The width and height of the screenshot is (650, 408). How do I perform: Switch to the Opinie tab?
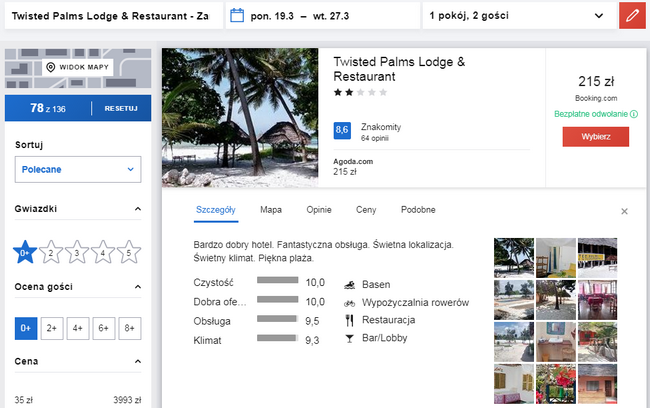(319, 210)
